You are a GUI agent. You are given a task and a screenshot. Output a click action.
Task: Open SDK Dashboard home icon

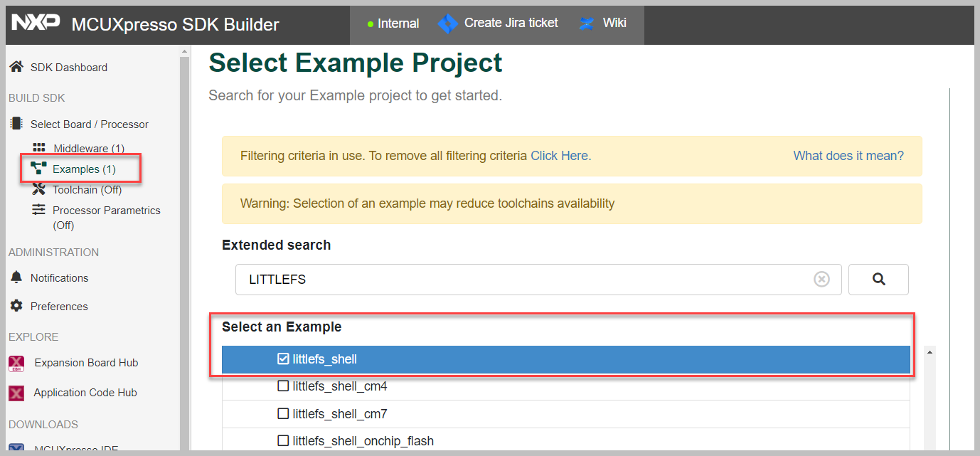point(16,67)
